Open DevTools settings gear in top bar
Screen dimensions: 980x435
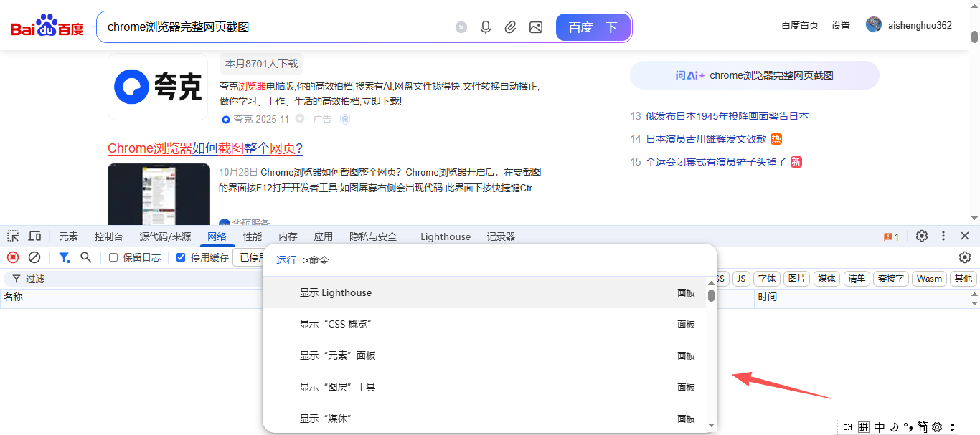922,236
